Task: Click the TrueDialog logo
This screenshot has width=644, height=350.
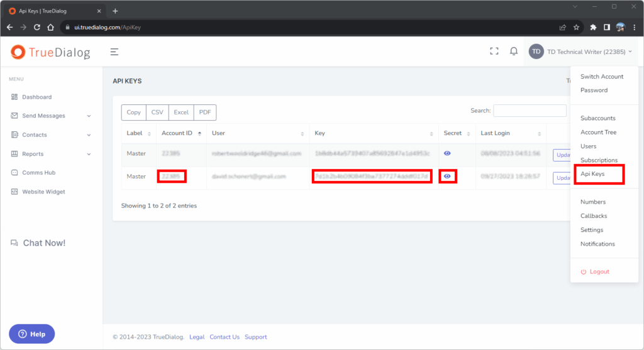Action: pos(50,52)
